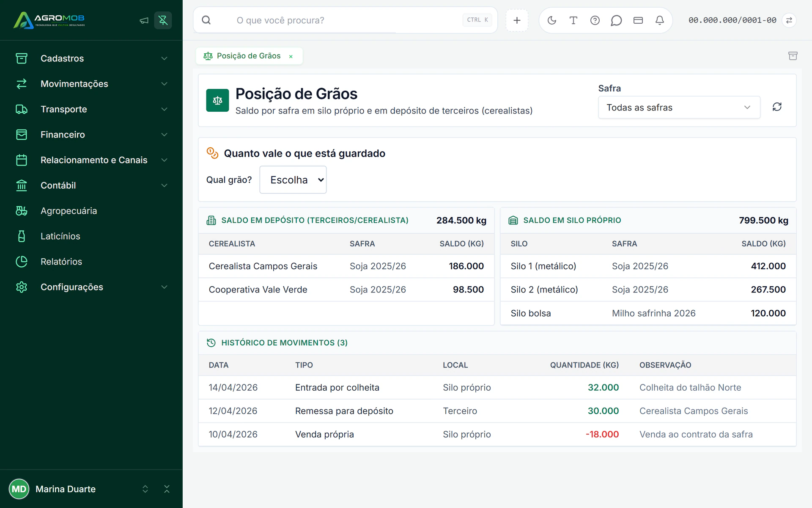Image resolution: width=812 pixels, height=508 pixels.
Task: Open the Qual grão Escolha dropdown
Action: (293, 180)
